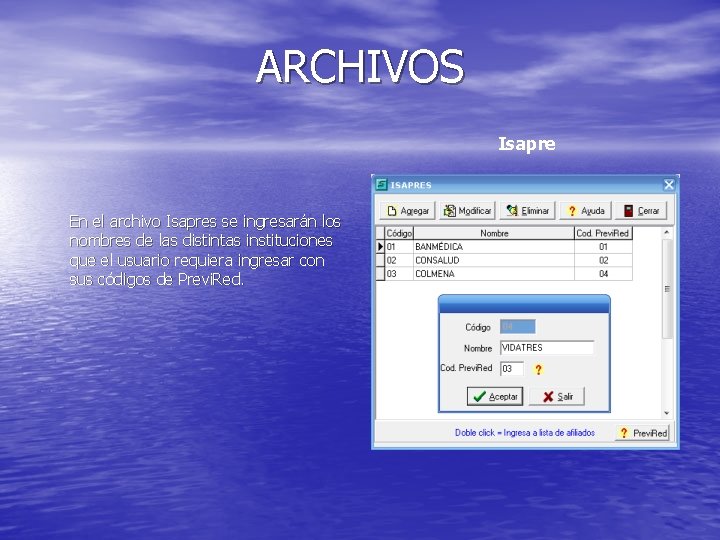Click question mark icon beside Cod. PreviRed field

(538, 369)
